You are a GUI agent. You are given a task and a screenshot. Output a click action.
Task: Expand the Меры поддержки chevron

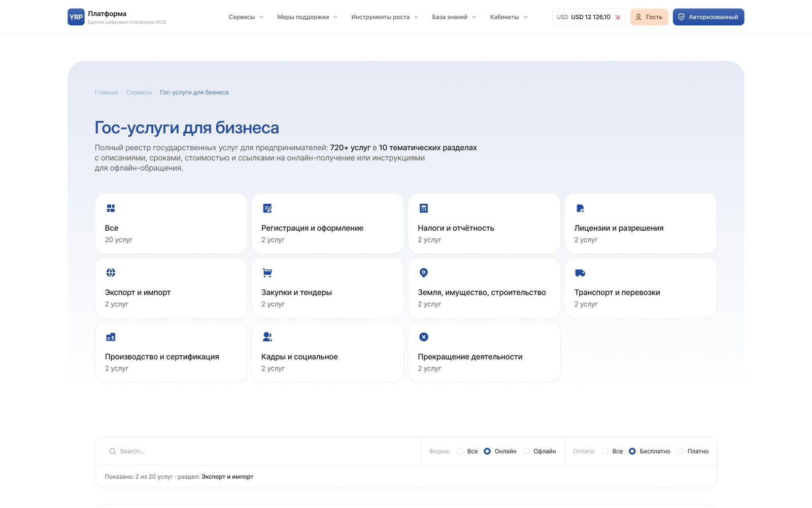pos(335,17)
